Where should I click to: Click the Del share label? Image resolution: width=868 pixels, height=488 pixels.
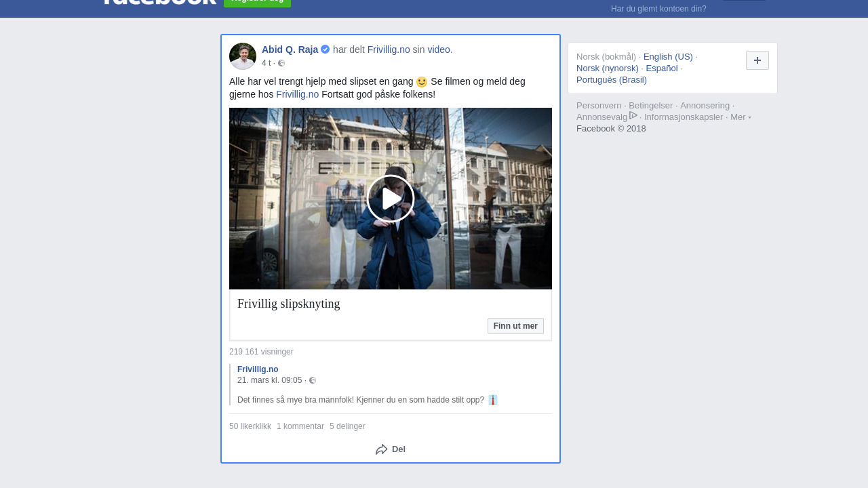click(x=399, y=449)
